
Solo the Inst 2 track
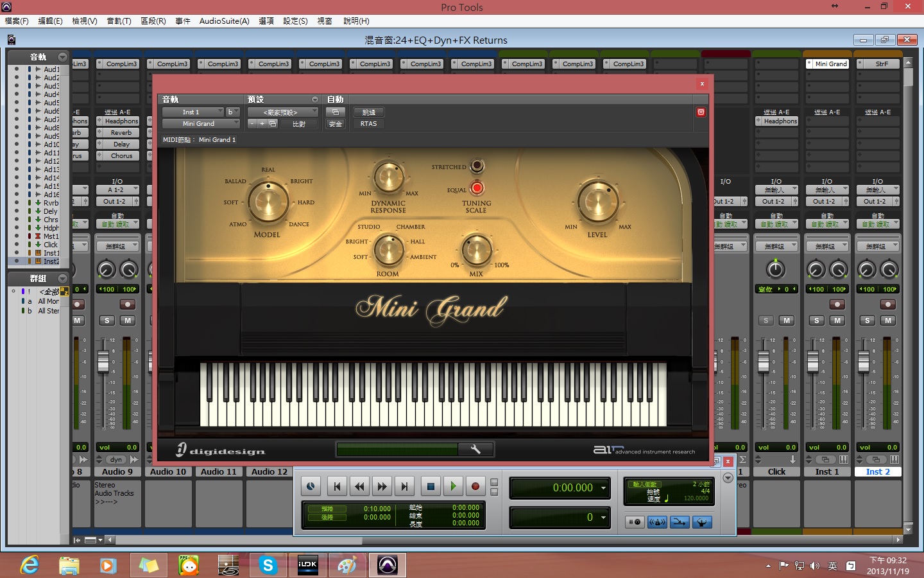[867, 320]
